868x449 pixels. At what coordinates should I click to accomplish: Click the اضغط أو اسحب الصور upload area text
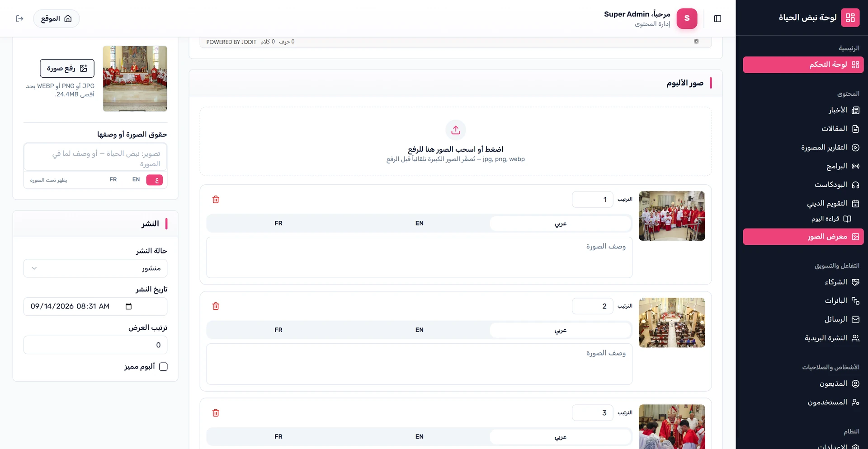click(456, 149)
